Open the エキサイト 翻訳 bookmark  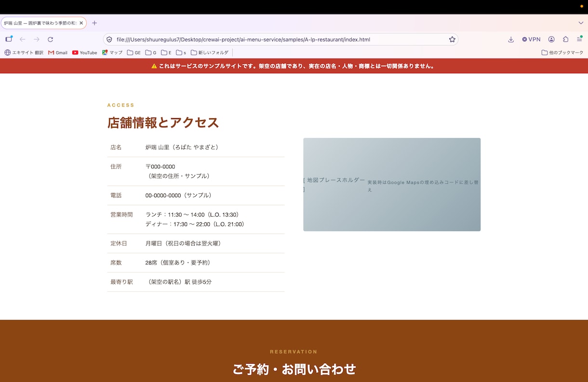point(24,53)
